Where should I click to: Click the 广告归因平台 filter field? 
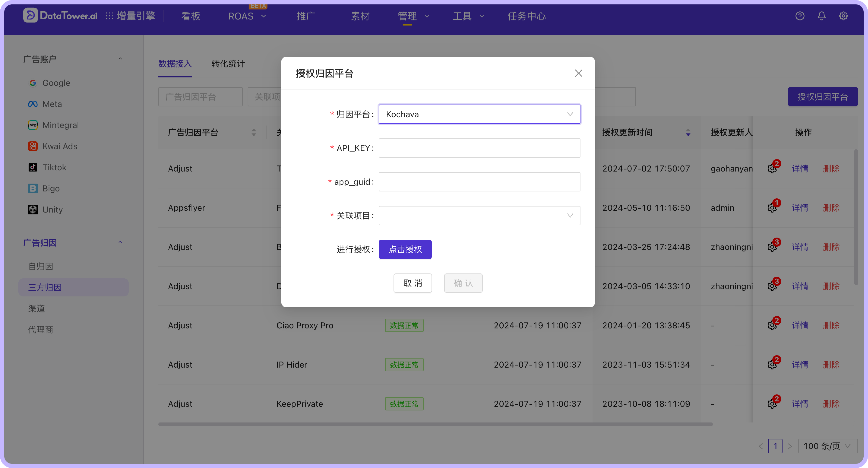200,97
